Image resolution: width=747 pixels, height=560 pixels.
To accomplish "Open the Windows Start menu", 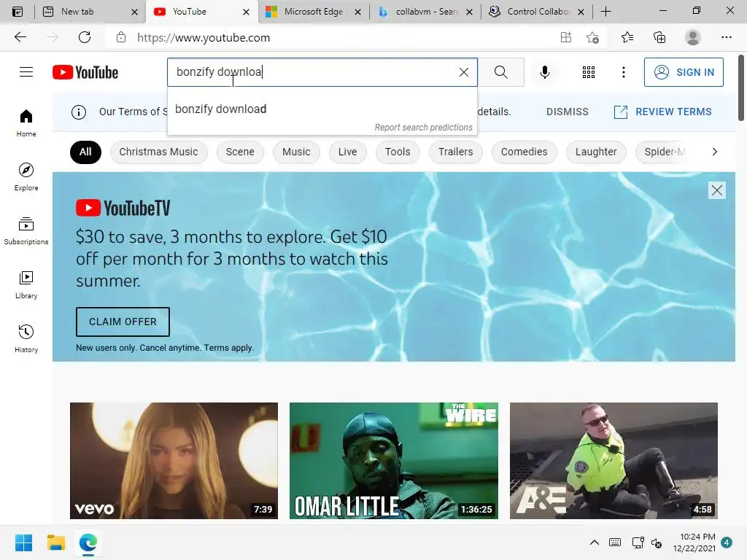I will [23, 542].
